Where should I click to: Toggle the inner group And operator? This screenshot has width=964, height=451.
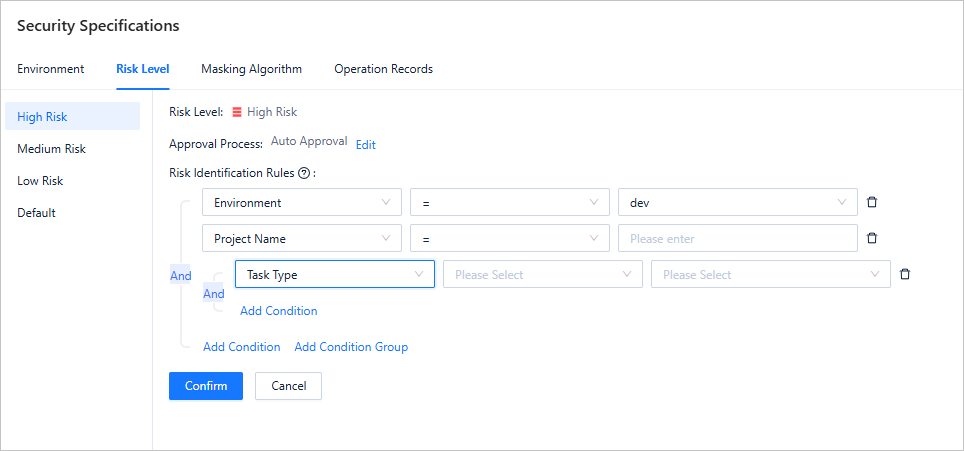coord(214,294)
